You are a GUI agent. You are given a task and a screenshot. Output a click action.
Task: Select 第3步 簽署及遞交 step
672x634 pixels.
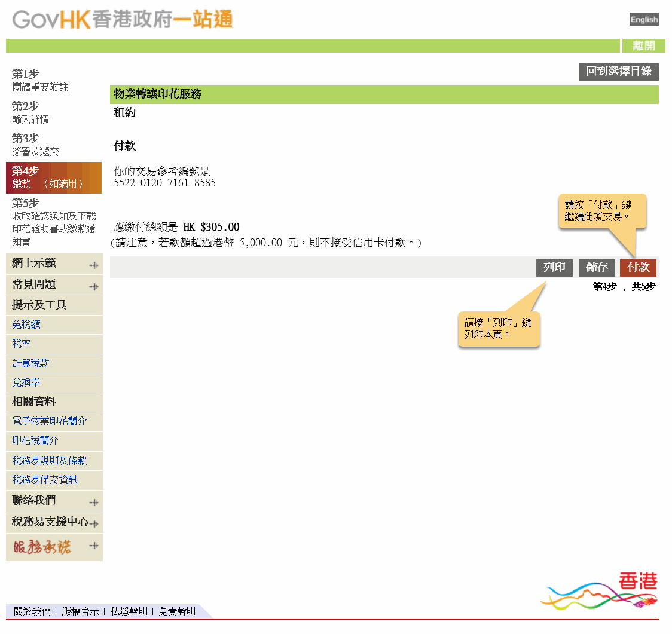pos(35,145)
